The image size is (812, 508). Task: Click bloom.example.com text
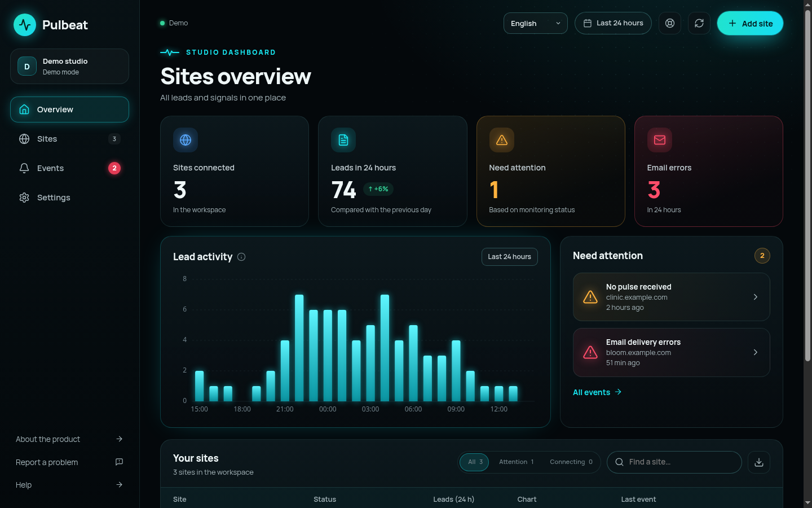tap(638, 353)
